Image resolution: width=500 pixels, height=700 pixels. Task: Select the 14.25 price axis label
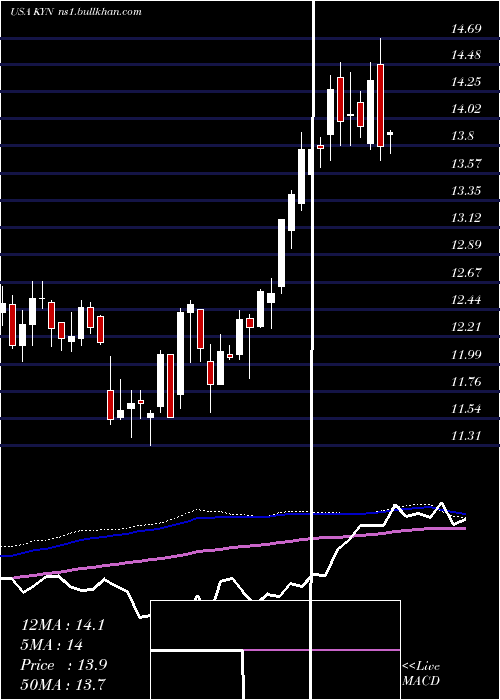click(x=466, y=82)
